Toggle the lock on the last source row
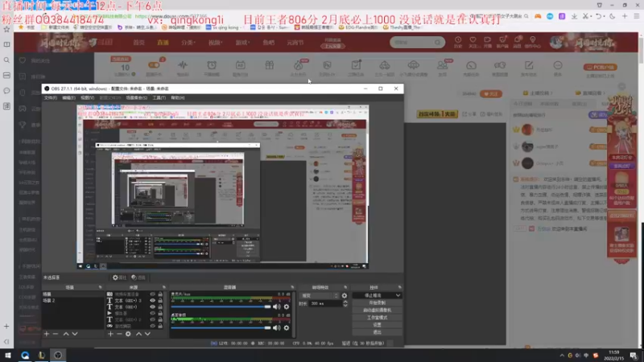 tap(160, 326)
